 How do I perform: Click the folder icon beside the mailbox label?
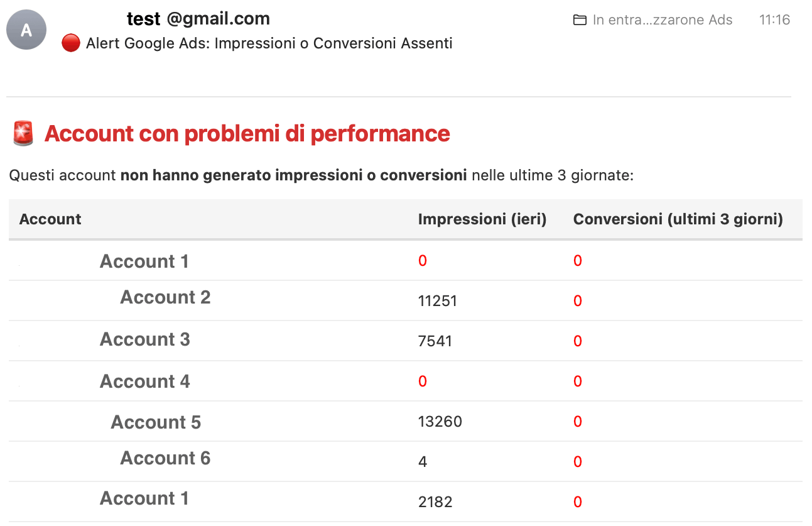point(580,20)
